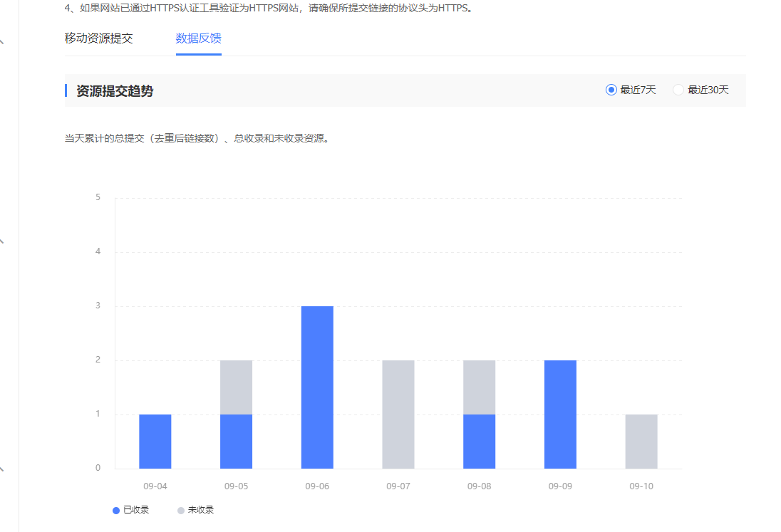Switch to the 移动资源提交 tab

click(98, 38)
